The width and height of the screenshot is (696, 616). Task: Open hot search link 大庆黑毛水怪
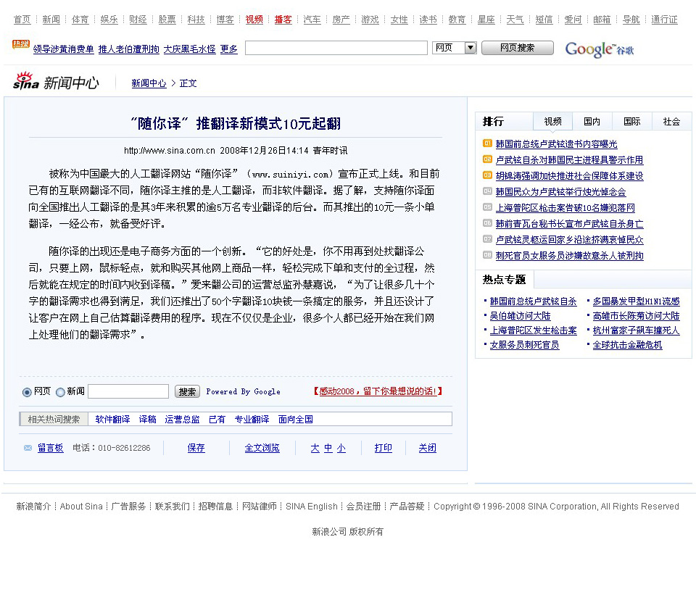[189, 49]
